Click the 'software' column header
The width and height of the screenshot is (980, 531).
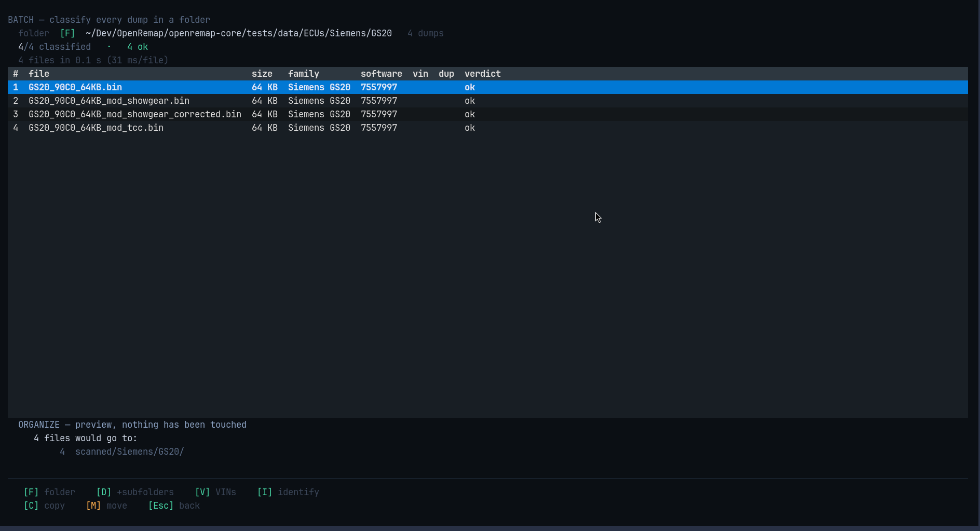[382, 74]
